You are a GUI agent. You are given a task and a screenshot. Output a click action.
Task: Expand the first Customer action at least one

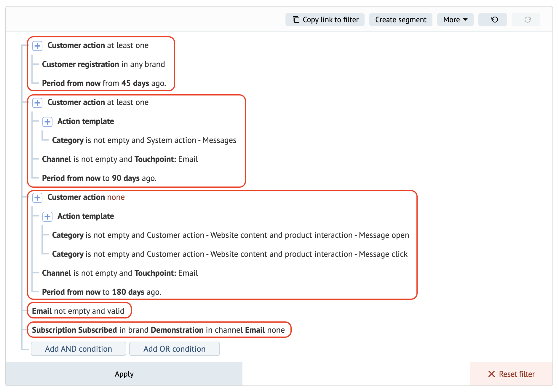click(x=37, y=46)
